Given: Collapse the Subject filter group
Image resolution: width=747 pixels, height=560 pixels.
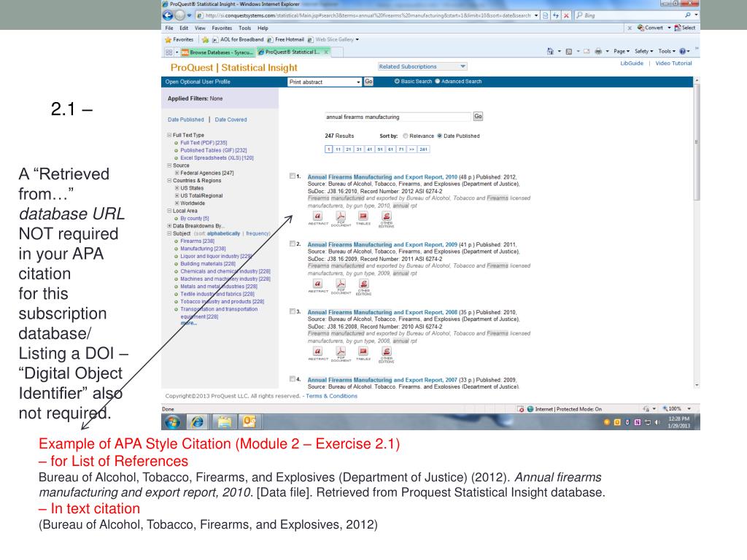Looking at the screenshot, I should 169,234.
